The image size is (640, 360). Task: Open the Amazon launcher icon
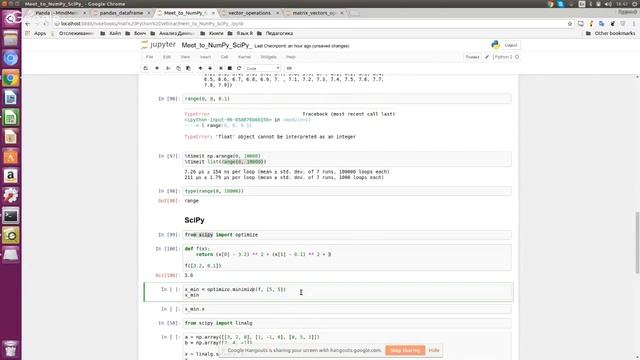click(x=11, y=176)
